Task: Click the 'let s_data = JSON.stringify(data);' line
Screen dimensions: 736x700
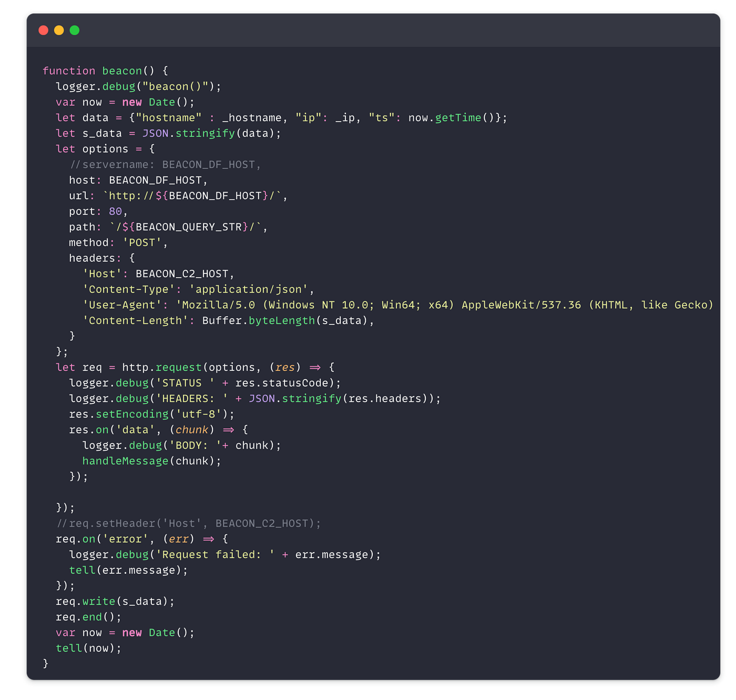Action: (x=168, y=134)
